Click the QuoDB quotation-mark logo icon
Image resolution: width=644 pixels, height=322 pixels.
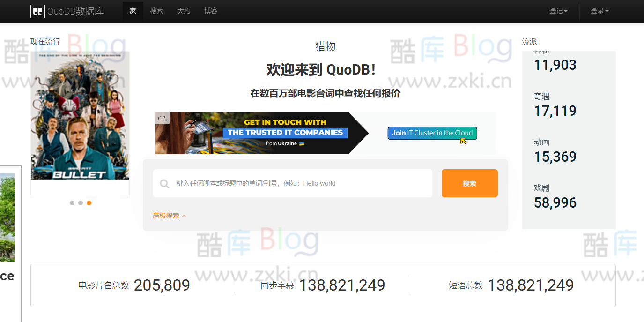[x=38, y=11]
